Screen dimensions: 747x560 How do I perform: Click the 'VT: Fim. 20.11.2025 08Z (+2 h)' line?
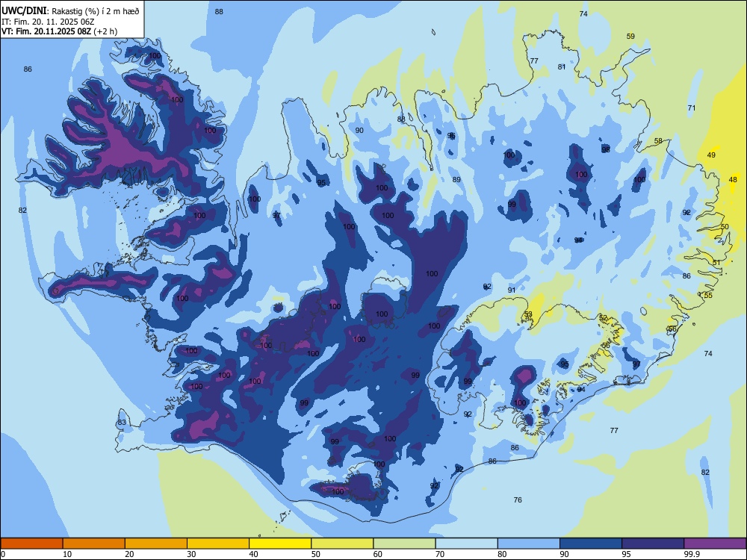point(59,31)
